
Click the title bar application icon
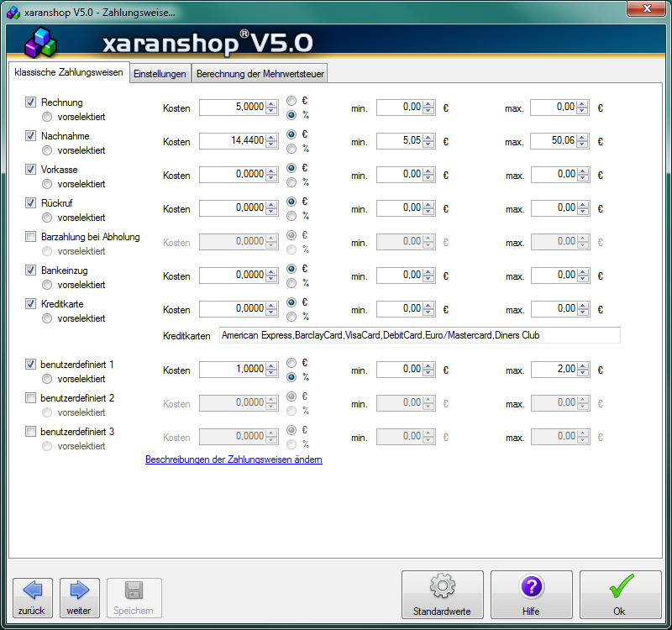pyautogui.click(x=13, y=13)
